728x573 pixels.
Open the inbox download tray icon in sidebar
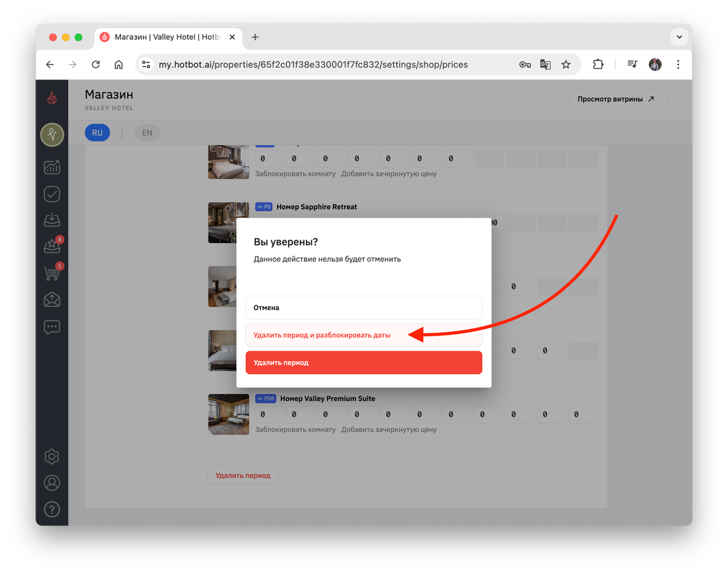click(x=52, y=220)
